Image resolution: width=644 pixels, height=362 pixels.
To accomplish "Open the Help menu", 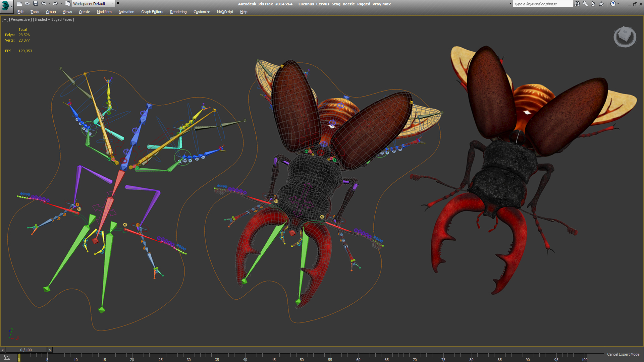I will pyautogui.click(x=244, y=12).
